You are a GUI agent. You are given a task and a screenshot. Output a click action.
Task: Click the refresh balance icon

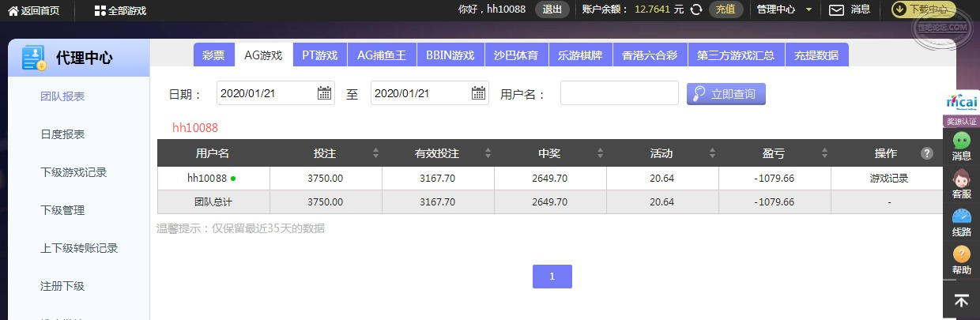pyautogui.click(x=696, y=9)
